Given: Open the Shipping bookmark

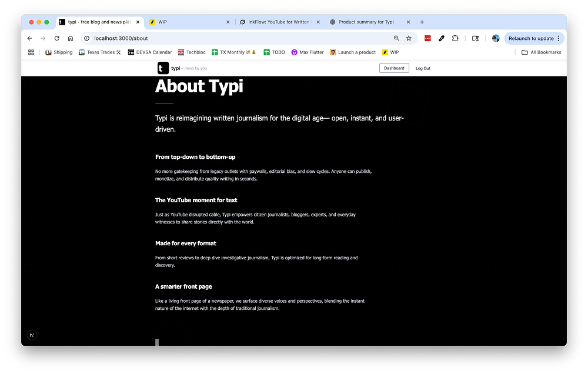Looking at the screenshot, I should pos(59,52).
